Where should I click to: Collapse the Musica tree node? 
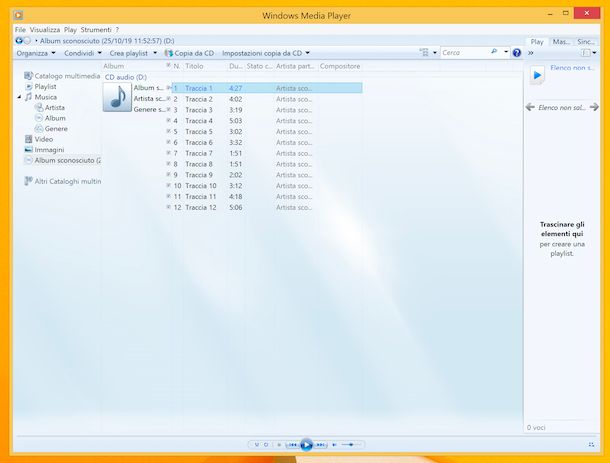click(x=19, y=97)
